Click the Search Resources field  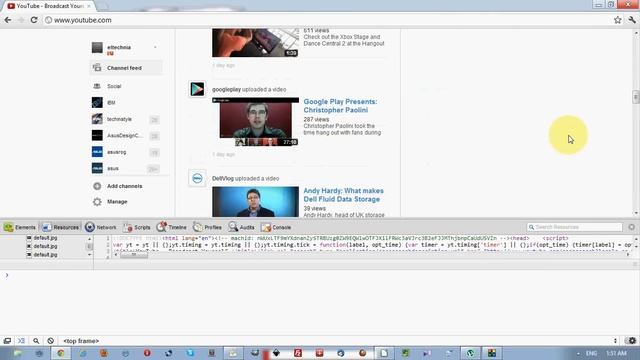[574, 227]
